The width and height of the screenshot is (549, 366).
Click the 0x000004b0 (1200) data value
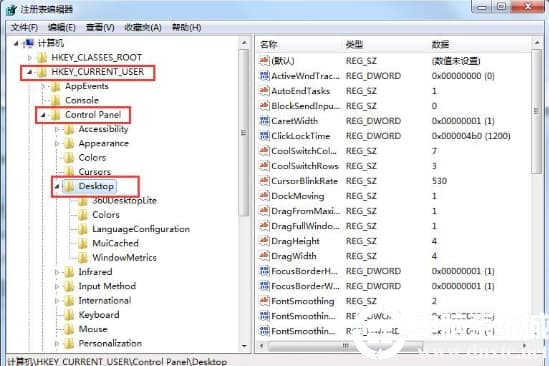point(471,136)
